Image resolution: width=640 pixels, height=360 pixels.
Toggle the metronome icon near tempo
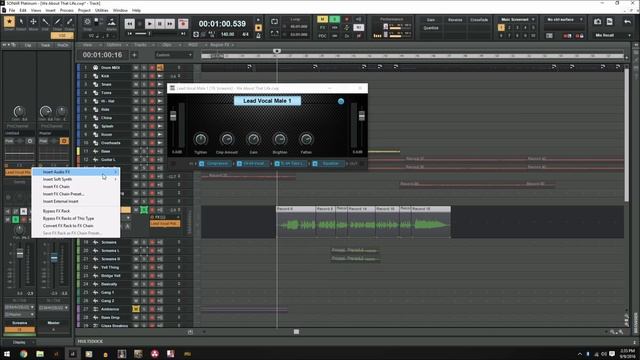[x=258, y=36]
